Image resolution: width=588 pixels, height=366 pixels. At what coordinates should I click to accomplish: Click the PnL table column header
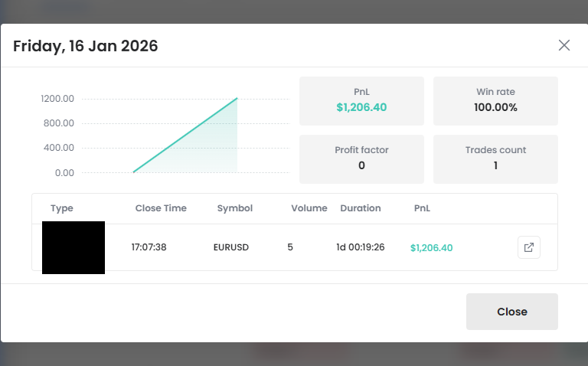[423, 208]
